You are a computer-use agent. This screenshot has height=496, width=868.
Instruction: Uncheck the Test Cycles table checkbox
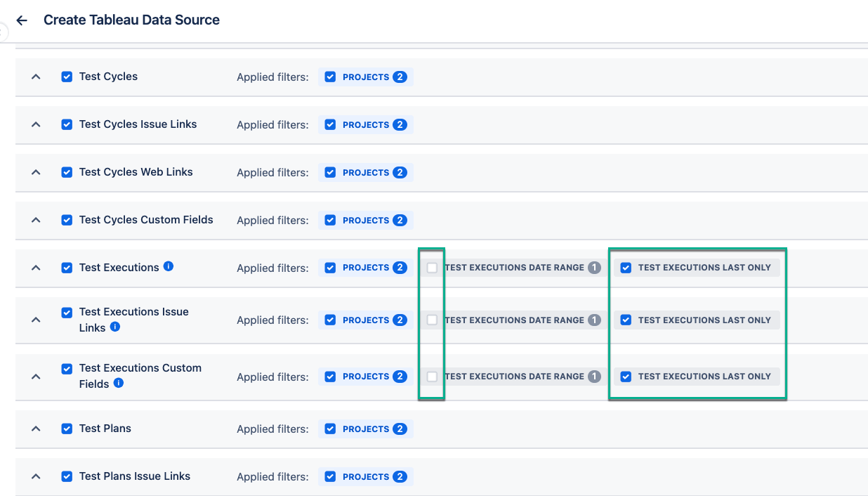[67, 77]
